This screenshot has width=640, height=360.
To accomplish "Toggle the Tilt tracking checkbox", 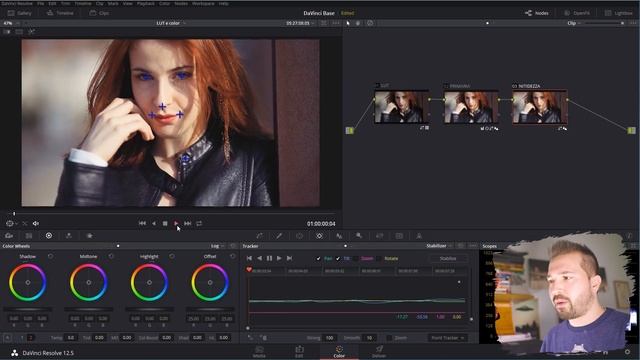I will pos(338,258).
